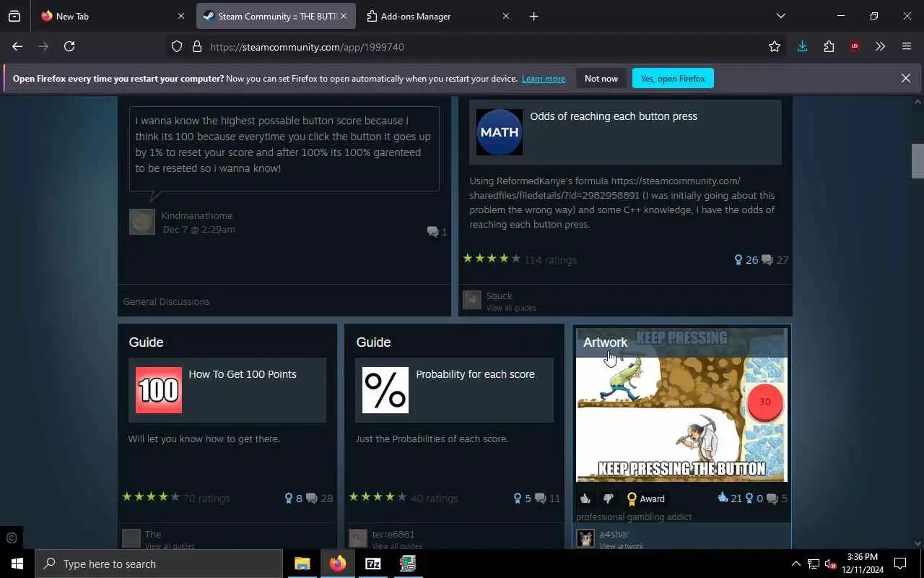Open tracking protection shield icon
The image size is (924, 578).
tap(177, 46)
